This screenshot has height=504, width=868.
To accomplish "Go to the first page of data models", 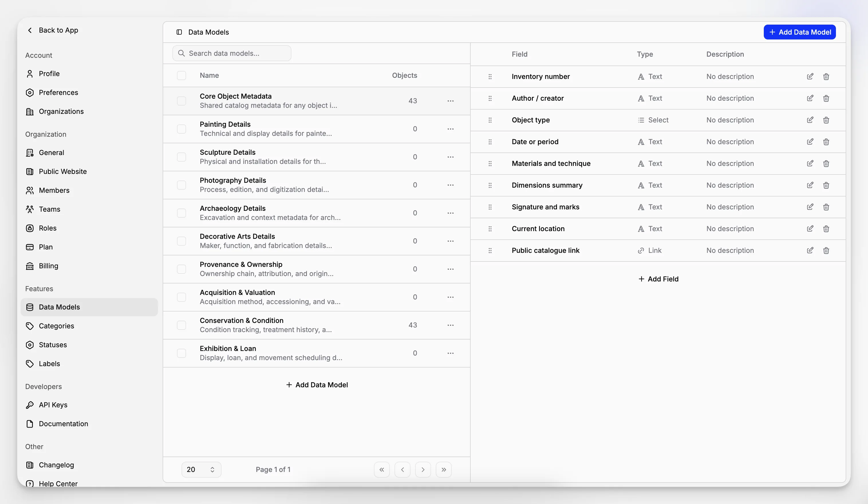I will click(382, 470).
